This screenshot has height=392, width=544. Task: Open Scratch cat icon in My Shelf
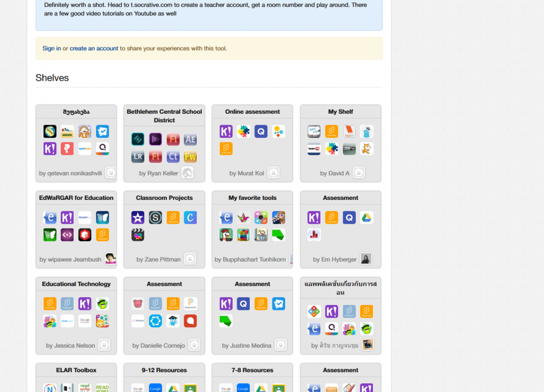point(367,149)
